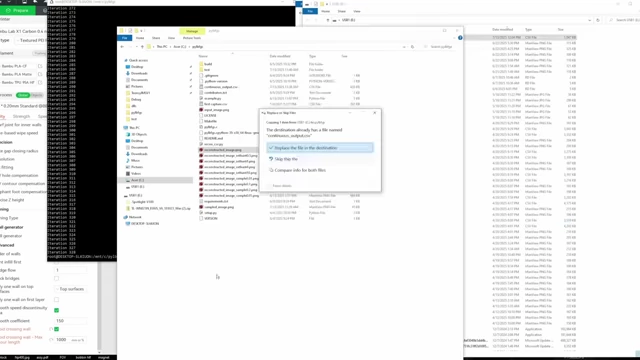Choose 'Skip this file' in the dialog
640x360 pixels.
[320, 159]
